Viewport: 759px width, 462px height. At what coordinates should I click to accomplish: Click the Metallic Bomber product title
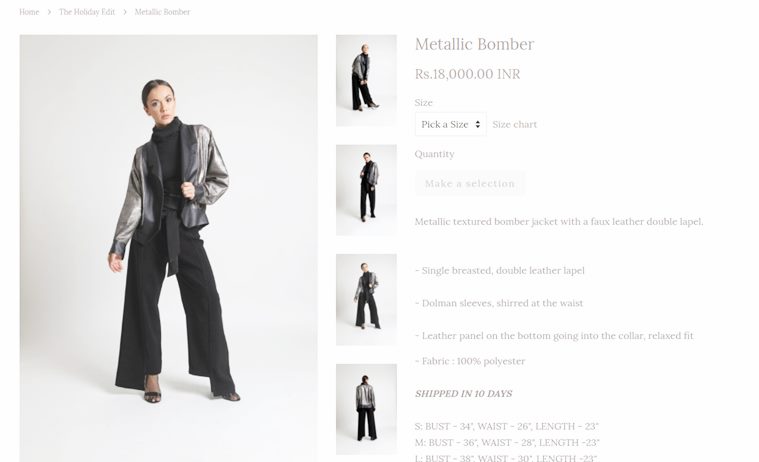474,44
